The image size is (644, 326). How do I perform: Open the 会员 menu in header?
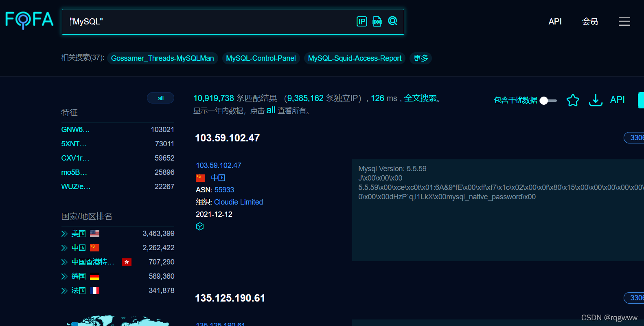point(590,22)
